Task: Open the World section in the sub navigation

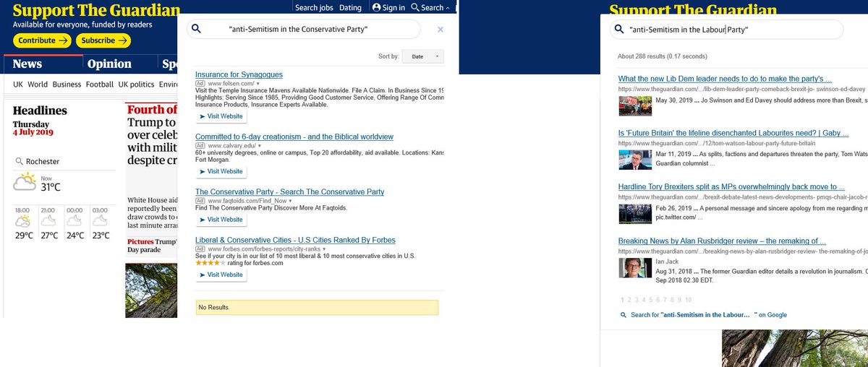Action: (38, 85)
